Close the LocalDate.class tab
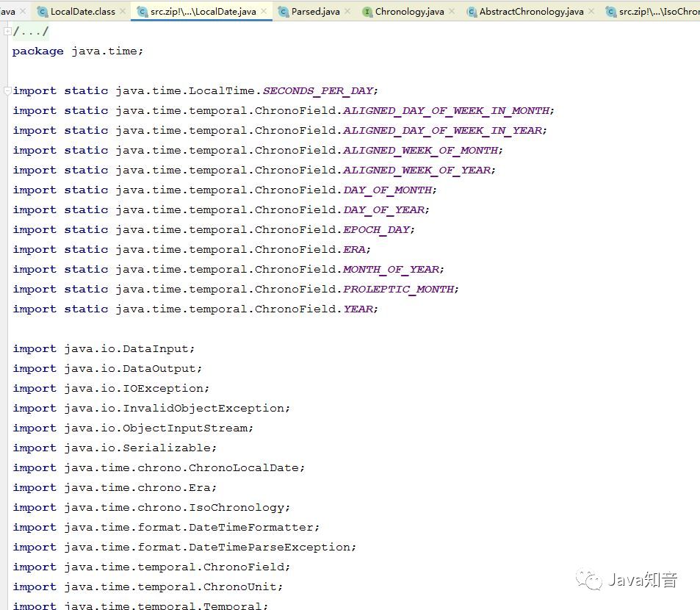This screenshot has height=610, width=700. coord(123,11)
